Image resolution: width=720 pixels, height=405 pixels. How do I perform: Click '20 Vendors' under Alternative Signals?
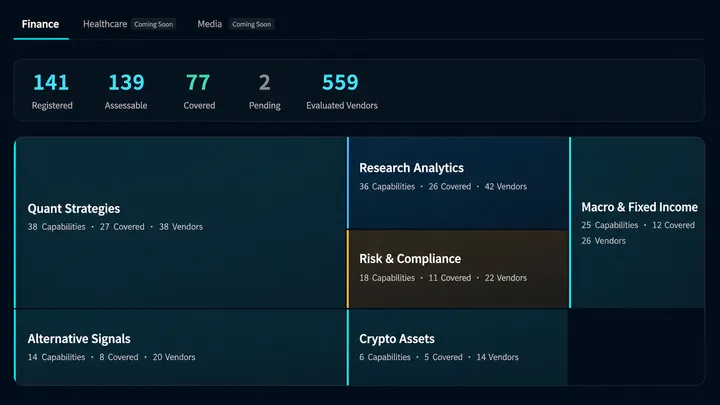pos(174,357)
